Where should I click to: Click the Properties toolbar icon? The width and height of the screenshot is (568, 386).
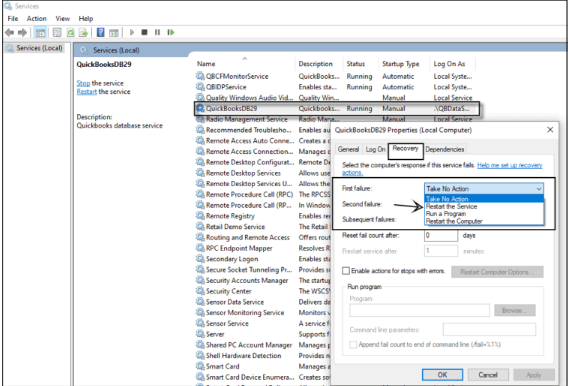tap(57, 33)
